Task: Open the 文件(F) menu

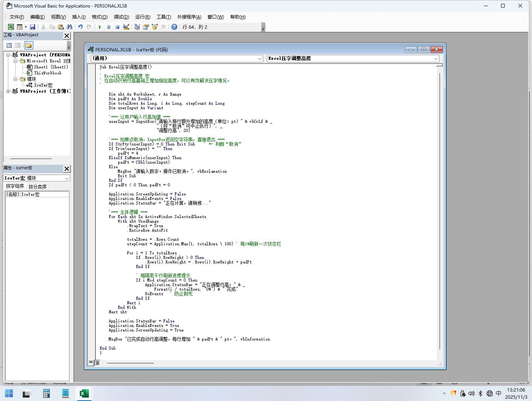Action: [17, 17]
